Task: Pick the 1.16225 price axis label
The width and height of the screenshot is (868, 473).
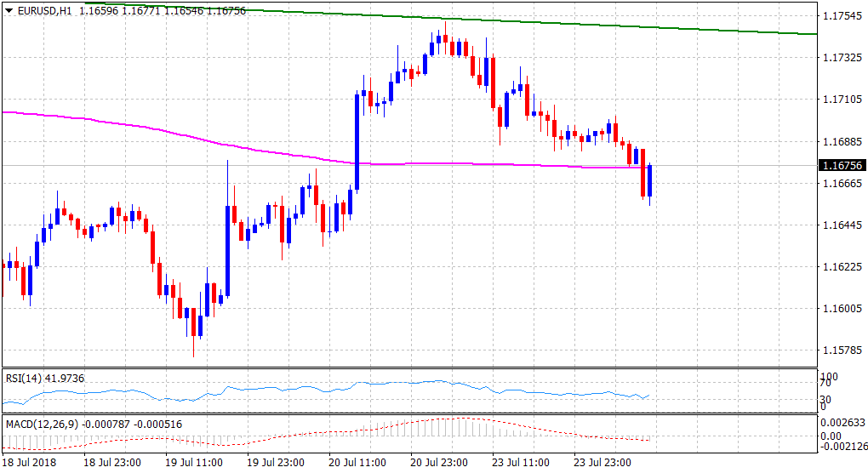Action: click(x=842, y=266)
